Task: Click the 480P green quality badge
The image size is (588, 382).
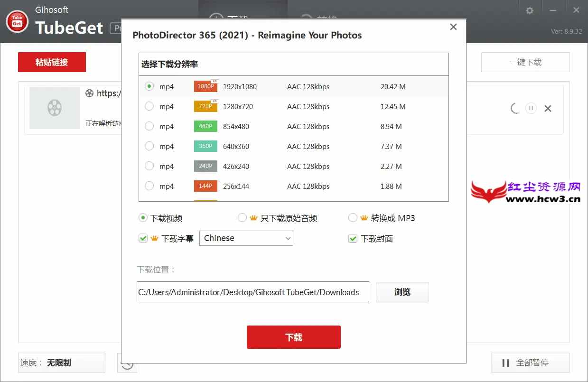Action: (205, 126)
